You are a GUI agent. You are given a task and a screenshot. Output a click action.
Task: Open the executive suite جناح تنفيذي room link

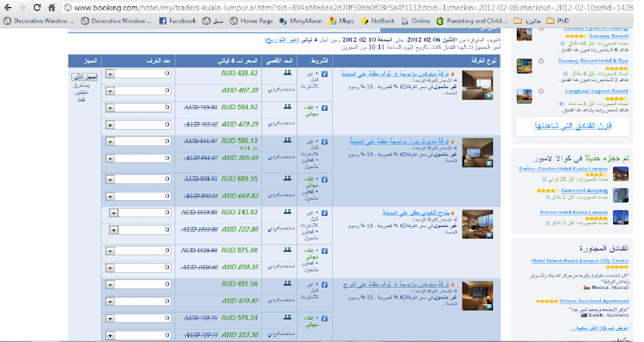tap(416, 213)
